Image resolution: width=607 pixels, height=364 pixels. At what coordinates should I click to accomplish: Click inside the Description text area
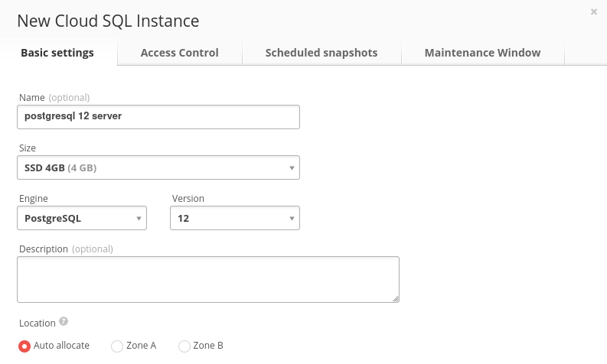coord(208,279)
